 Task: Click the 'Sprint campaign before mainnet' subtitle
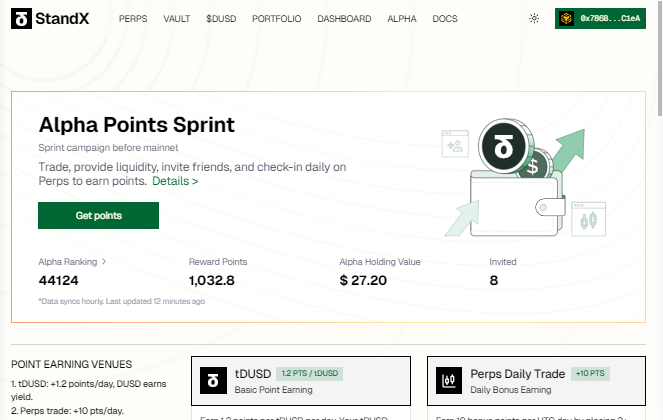[x=108, y=148]
